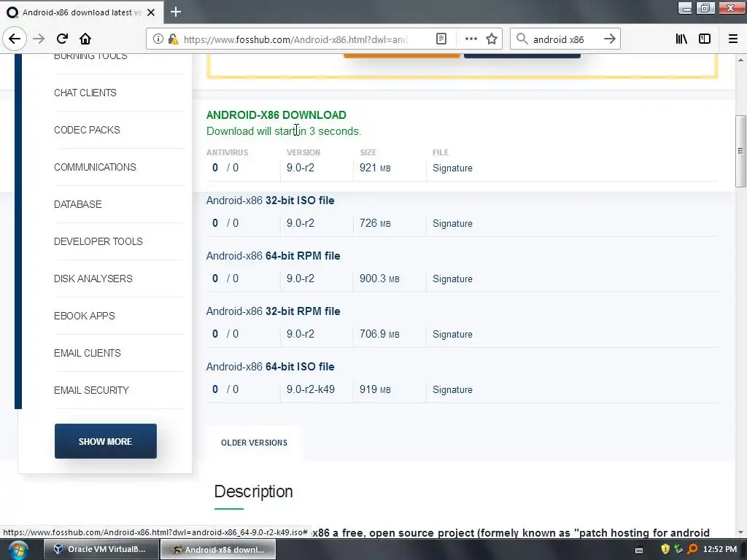Reload the page with the refresh icon
This screenshot has height=560, width=747.
62,39
